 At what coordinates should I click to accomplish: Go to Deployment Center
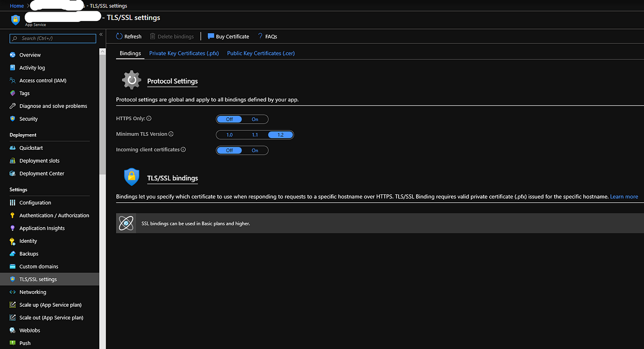pyautogui.click(x=42, y=173)
